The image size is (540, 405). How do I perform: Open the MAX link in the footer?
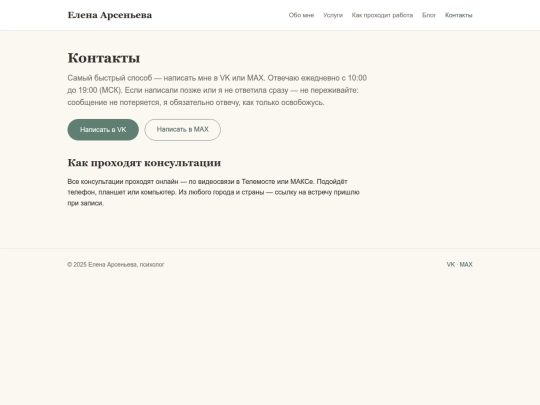tap(466, 264)
